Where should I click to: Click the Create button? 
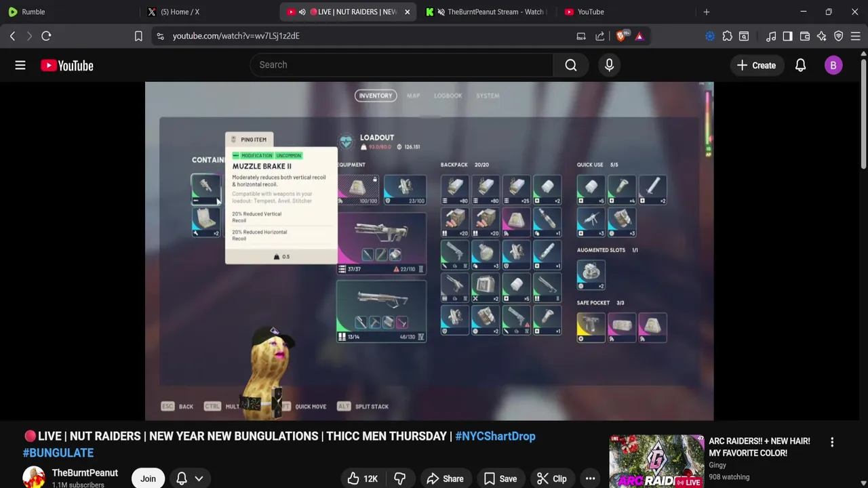757,65
